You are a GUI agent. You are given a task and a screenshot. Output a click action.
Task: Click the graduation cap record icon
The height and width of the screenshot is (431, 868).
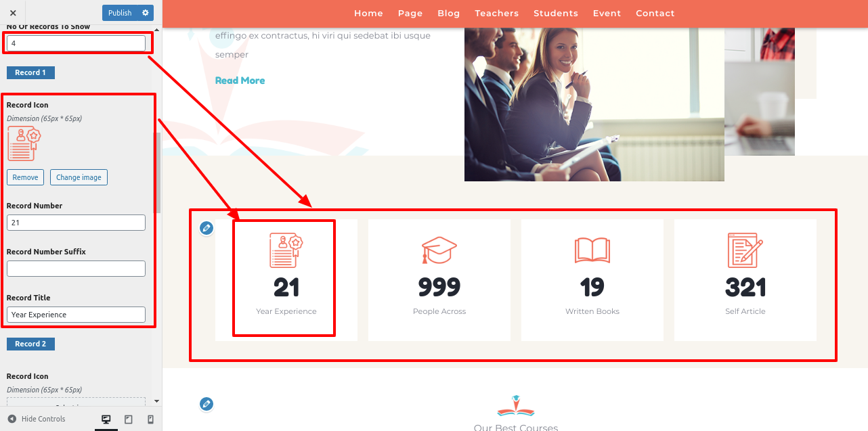pyautogui.click(x=439, y=250)
